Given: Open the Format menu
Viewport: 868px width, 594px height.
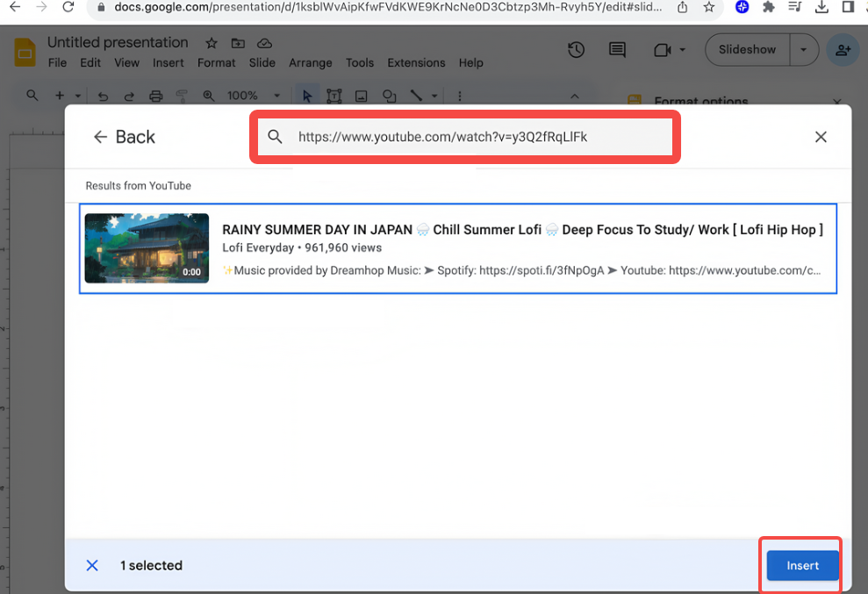Looking at the screenshot, I should coord(217,62).
